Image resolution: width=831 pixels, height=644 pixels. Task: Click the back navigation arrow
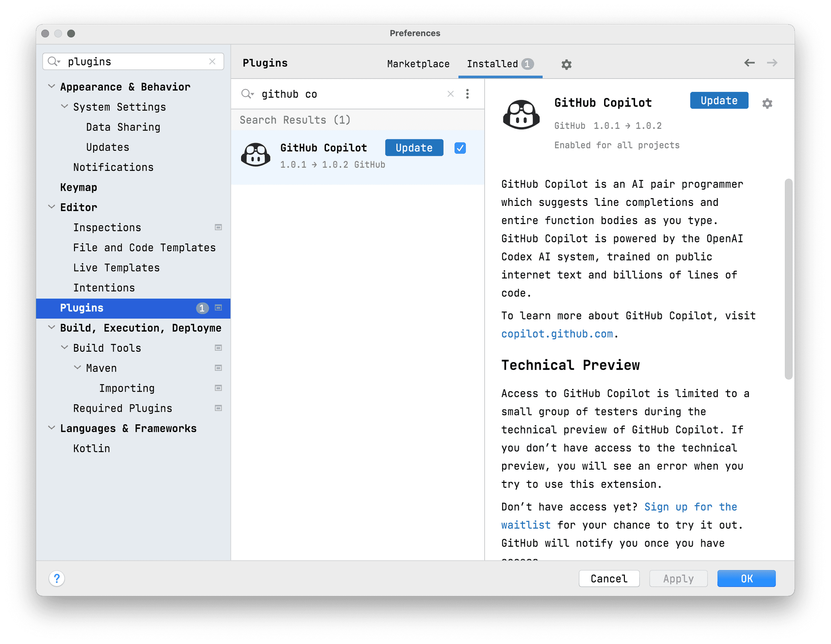click(749, 63)
